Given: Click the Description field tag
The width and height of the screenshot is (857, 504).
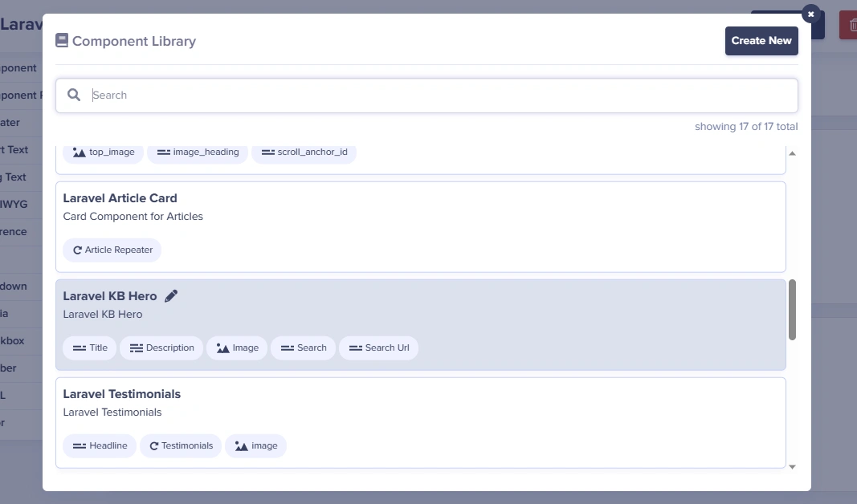Looking at the screenshot, I should pyautogui.click(x=161, y=348).
